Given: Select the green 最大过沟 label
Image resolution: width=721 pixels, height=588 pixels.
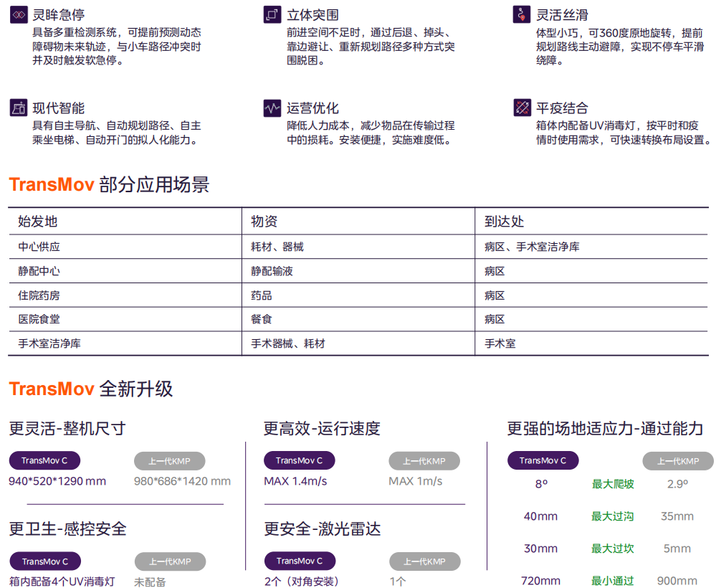Looking at the screenshot, I should 613,516.
